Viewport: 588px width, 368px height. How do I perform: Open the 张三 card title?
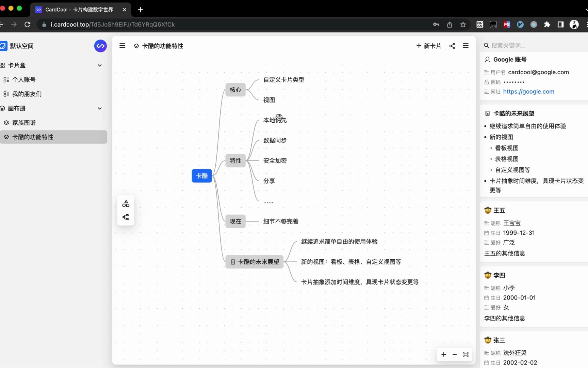(x=499, y=340)
